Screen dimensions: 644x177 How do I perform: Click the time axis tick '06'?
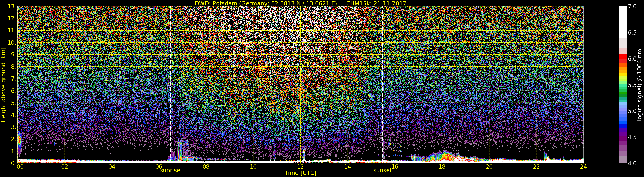[159, 167]
